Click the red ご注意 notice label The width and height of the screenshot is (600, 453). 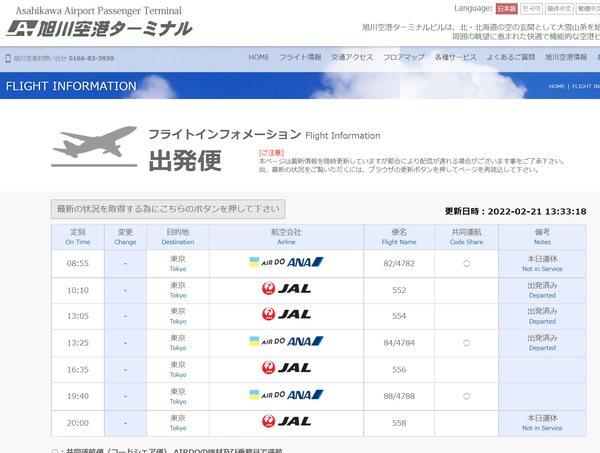[271, 153]
